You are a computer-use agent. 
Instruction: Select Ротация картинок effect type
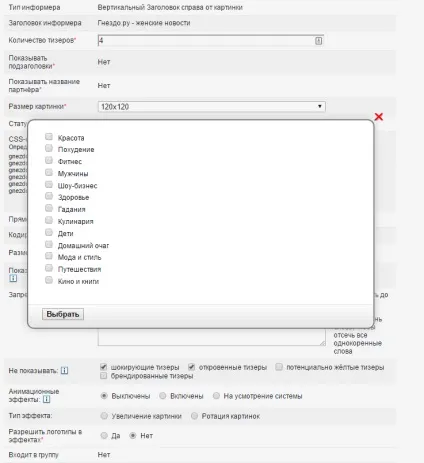194,416
